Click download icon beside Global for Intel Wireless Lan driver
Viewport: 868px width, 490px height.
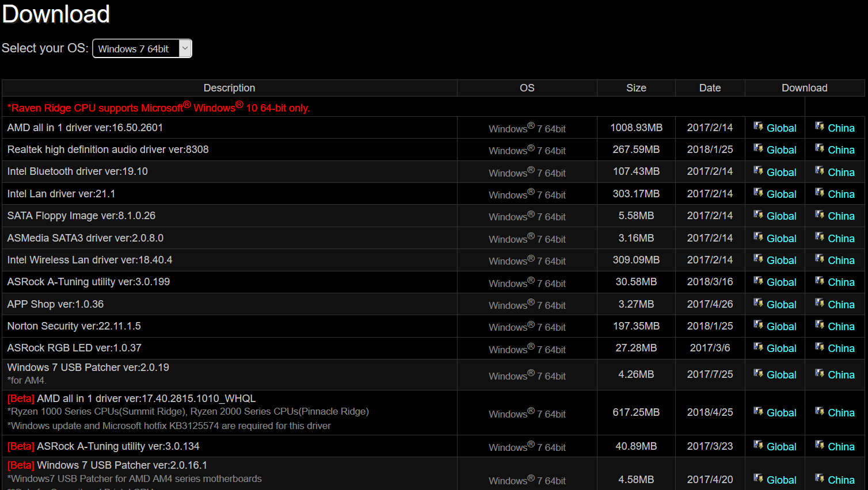pos(758,259)
